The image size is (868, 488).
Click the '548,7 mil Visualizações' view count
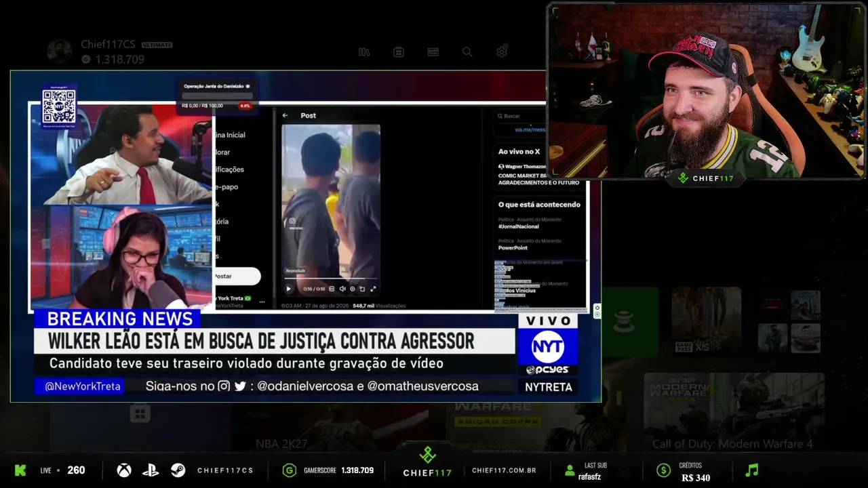click(379, 306)
